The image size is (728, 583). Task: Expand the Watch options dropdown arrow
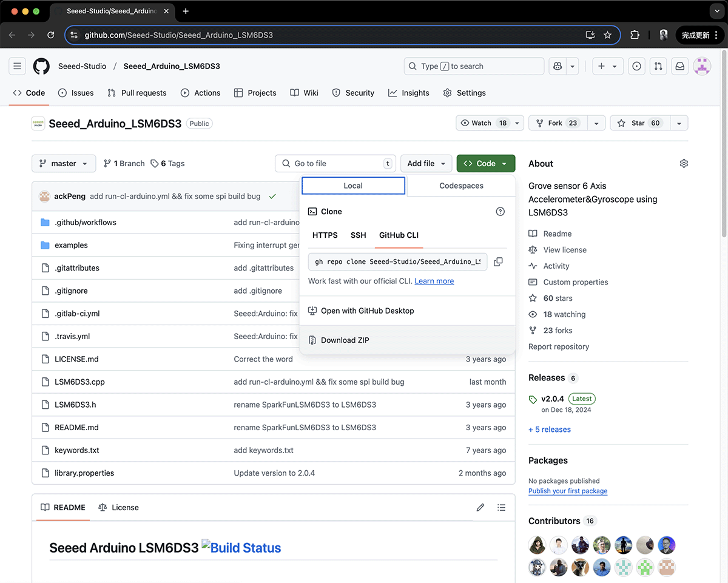[x=517, y=123]
